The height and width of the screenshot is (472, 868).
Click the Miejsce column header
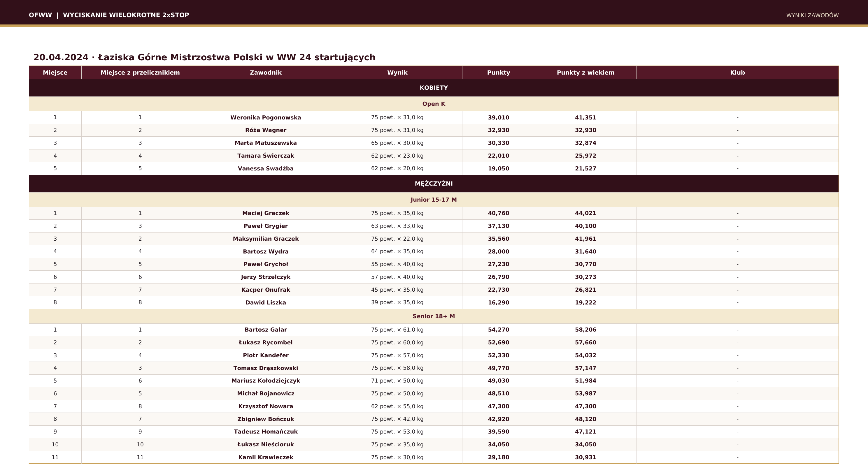55,73
